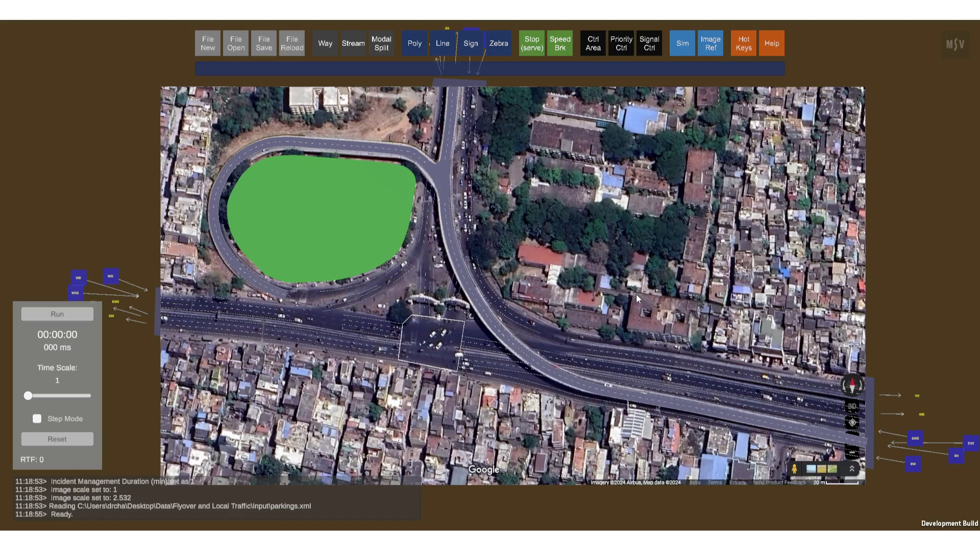Click the Time Scale slider handle

[28, 395]
